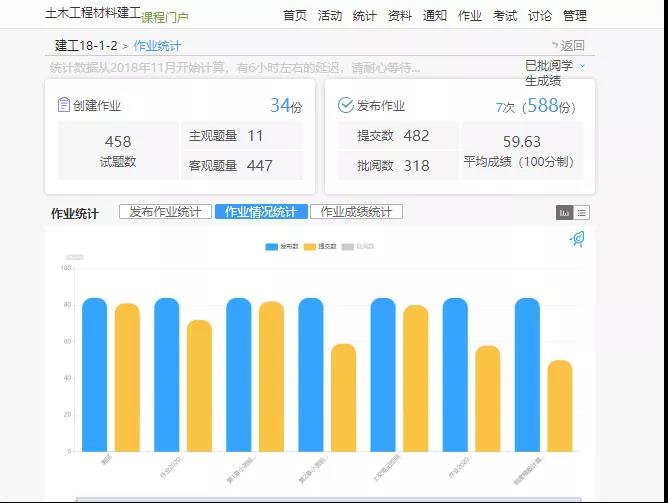Click the rocket icon above the chart
668x503 pixels.
(x=577, y=239)
